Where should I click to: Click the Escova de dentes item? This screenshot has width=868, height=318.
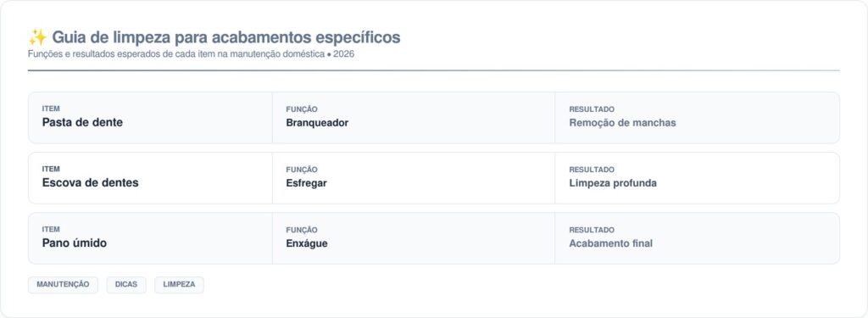90,183
